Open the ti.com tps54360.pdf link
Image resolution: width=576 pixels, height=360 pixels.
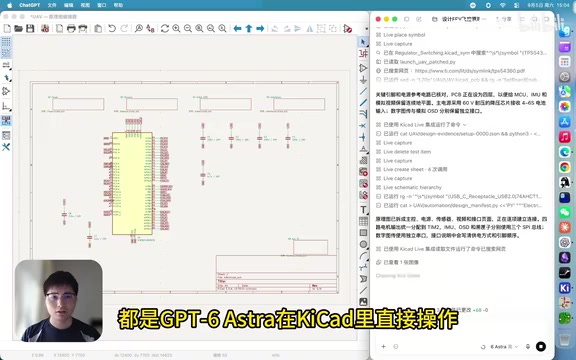(469, 71)
